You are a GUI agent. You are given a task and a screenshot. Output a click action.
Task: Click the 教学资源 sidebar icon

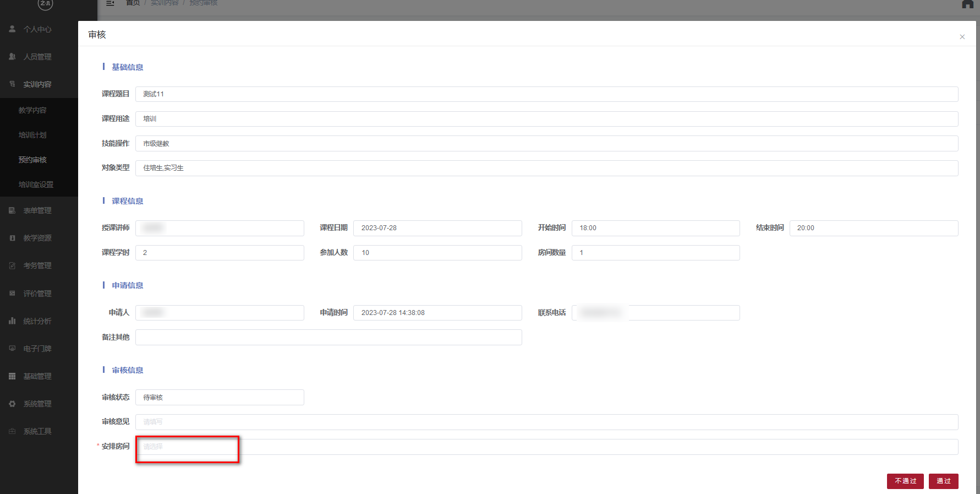pos(12,238)
